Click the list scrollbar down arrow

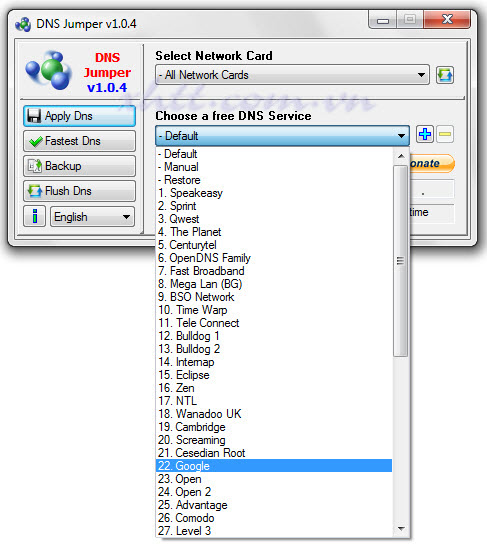pos(401,529)
